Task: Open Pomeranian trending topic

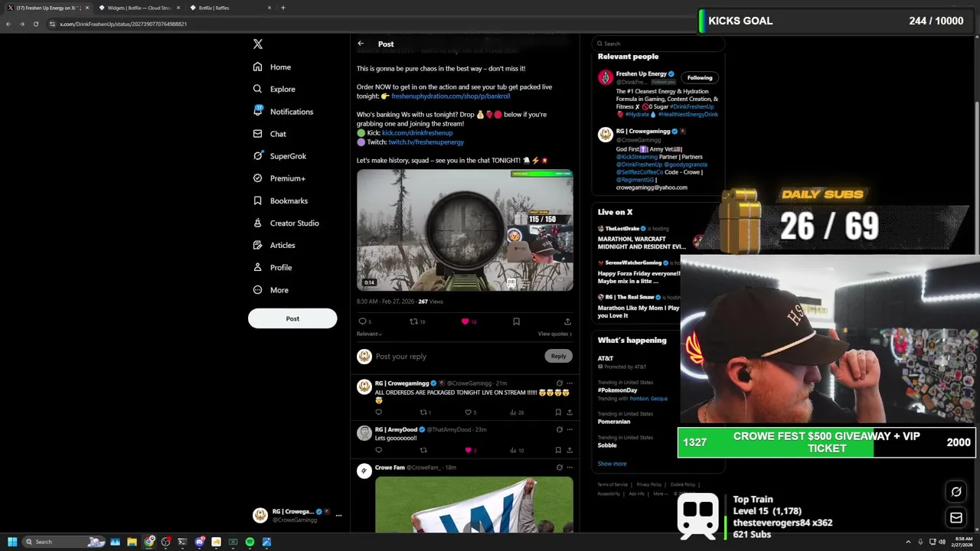Action: click(x=614, y=422)
